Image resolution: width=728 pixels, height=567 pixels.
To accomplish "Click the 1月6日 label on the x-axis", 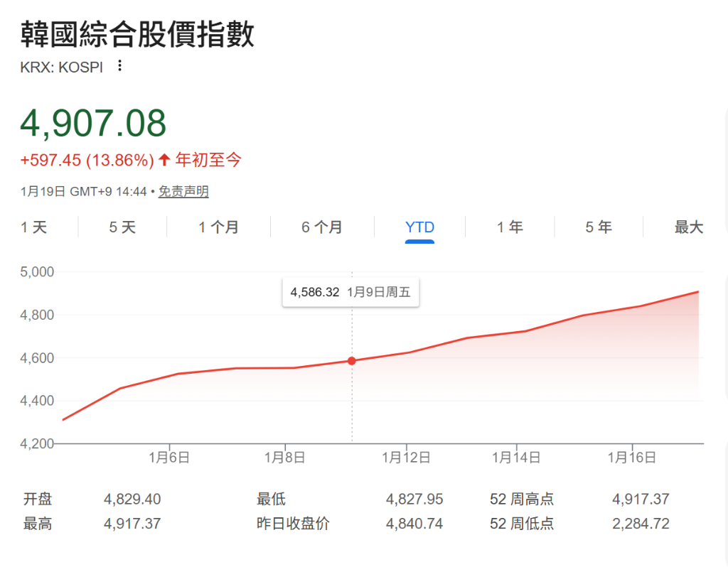I will coord(169,458).
